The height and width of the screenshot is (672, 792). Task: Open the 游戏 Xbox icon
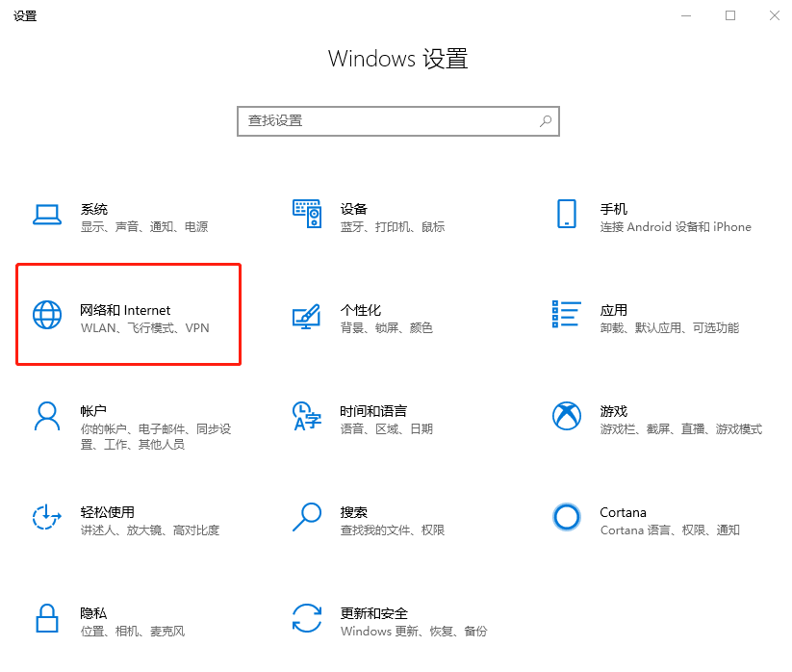pos(566,416)
